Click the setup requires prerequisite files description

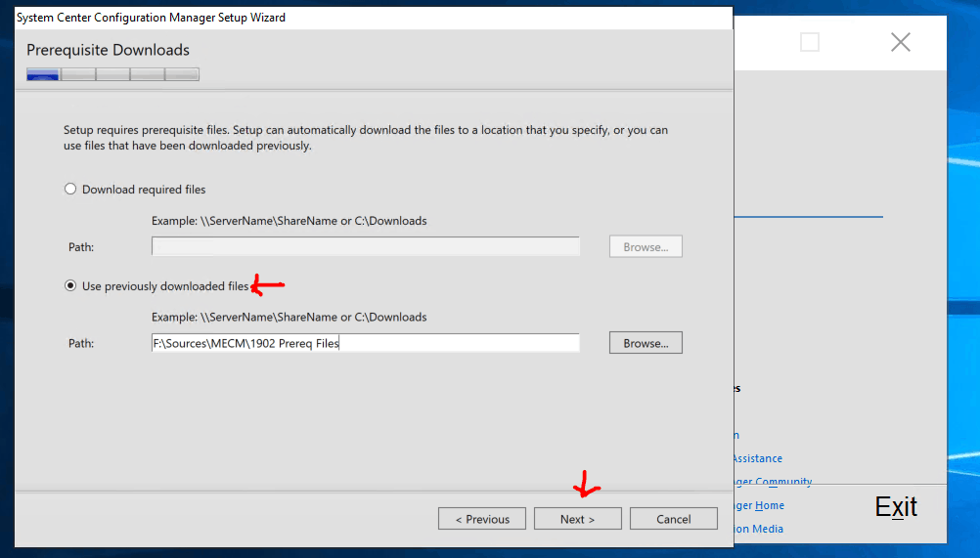[366, 138]
